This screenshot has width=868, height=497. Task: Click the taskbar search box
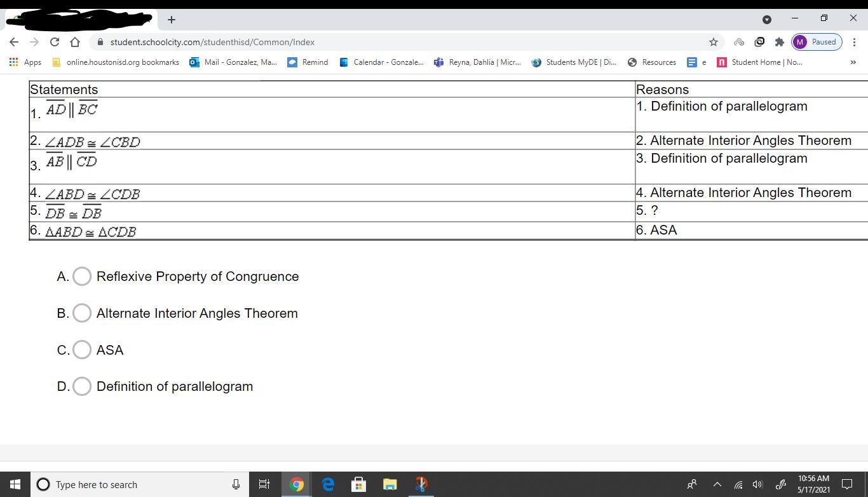click(140, 484)
